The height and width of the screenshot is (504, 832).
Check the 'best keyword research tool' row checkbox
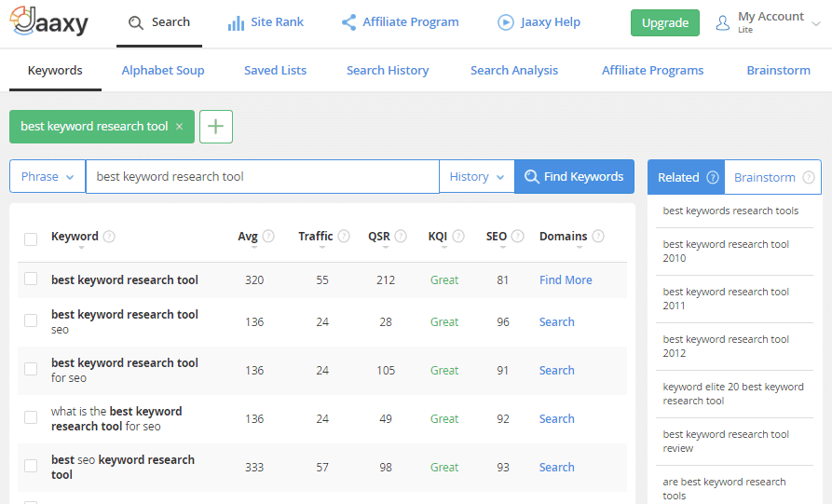point(31,279)
